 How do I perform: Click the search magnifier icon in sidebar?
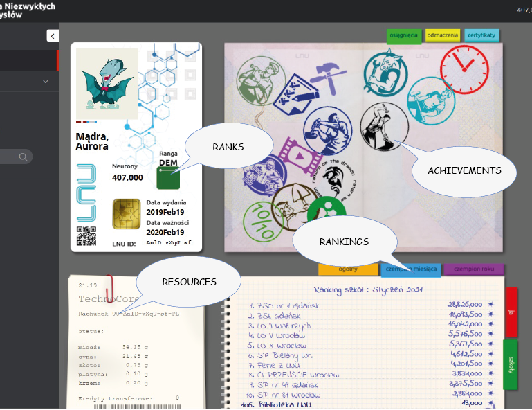tap(24, 157)
